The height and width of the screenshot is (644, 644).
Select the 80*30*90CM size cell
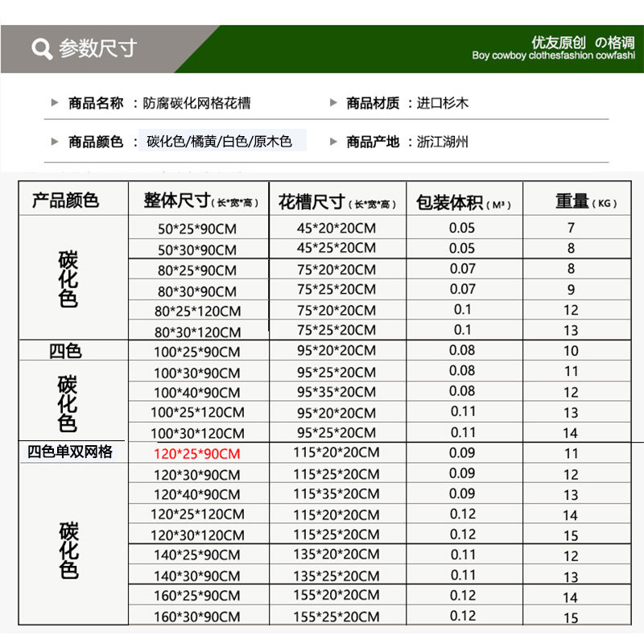coord(197,291)
